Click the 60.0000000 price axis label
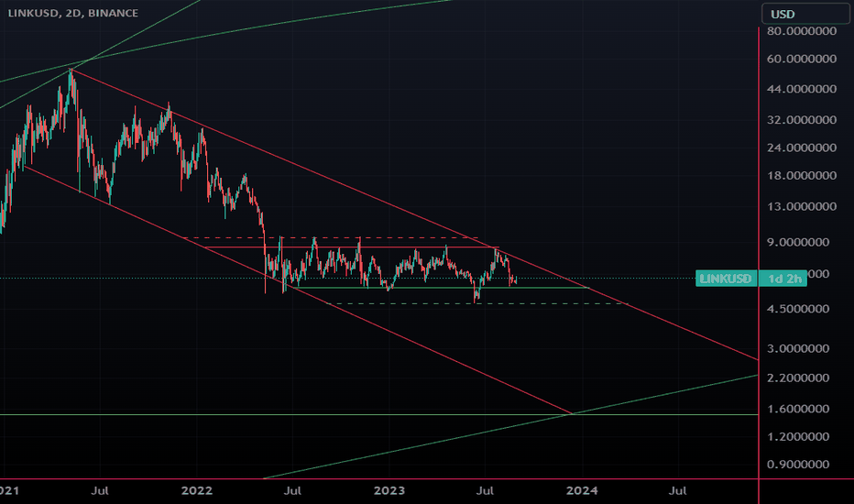 [801, 59]
